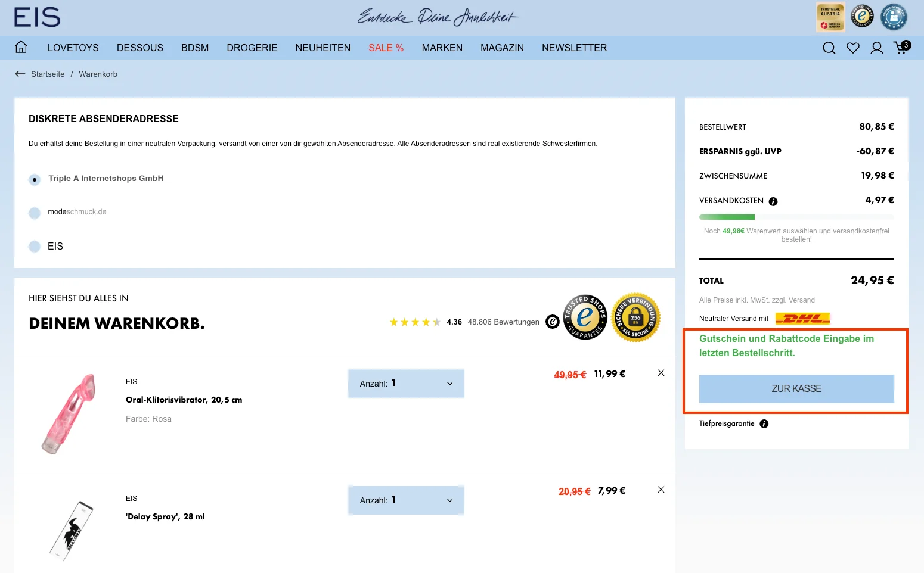Open the SALE % menu
The width and height of the screenshot is (924, 573).
tap(386, 48)
